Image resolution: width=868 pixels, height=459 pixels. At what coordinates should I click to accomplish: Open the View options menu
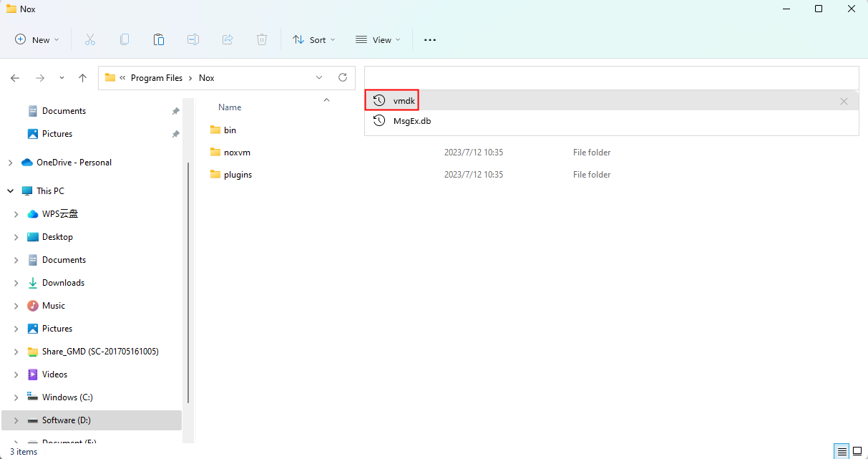click(x=378, y=40)
